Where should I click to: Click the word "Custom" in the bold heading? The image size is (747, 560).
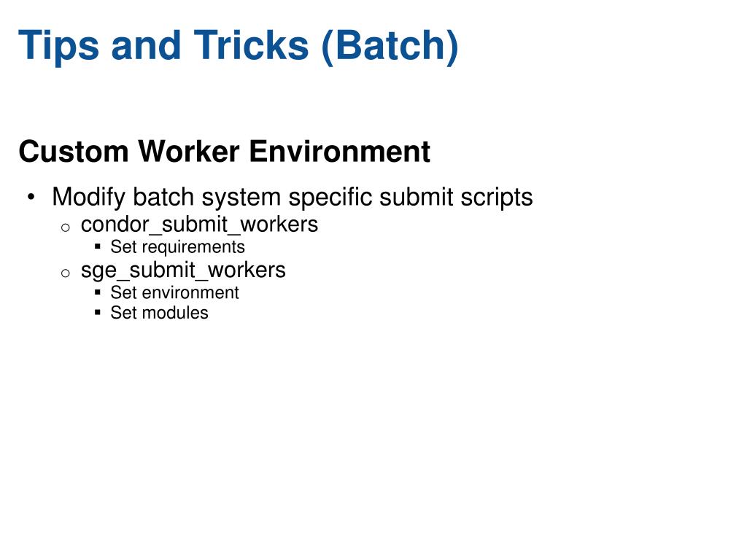pyautogui.click(x=74, y=152)
